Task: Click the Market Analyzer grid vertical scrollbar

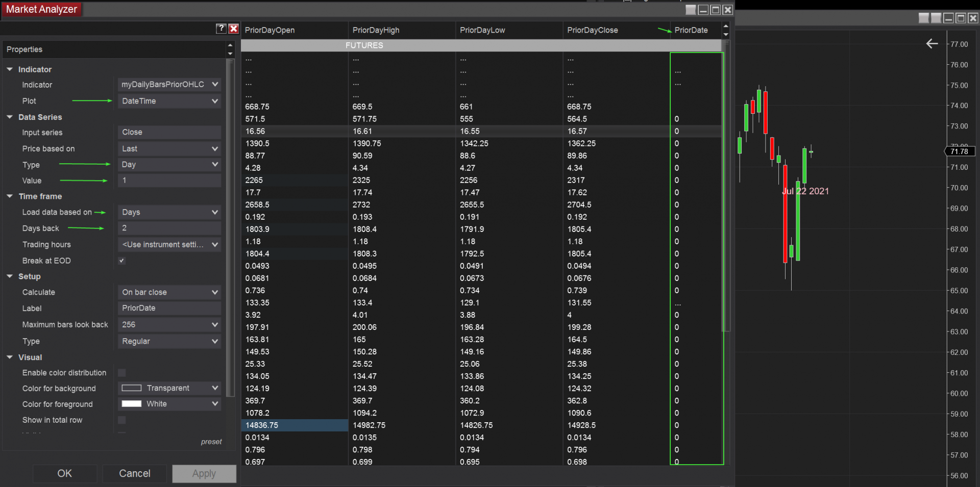Action: [x=727, y=186]
